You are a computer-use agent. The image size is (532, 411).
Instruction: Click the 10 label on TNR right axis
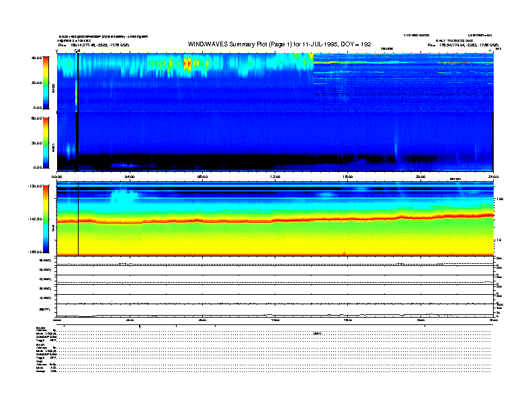point(498,240)
